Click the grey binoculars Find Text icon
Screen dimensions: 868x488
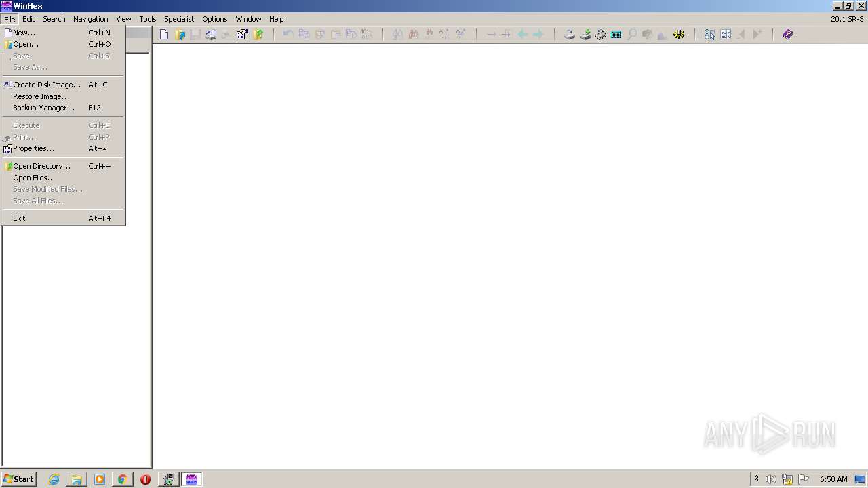point(397,35)
